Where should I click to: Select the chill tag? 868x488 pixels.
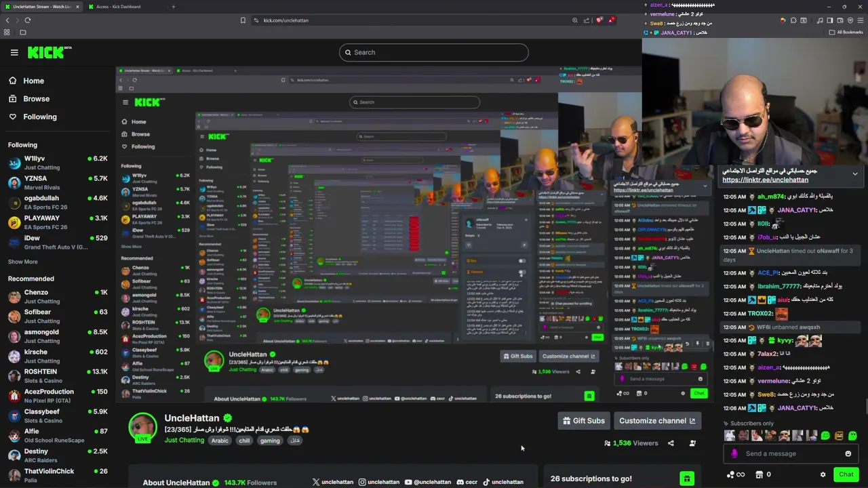coord(244,441)
